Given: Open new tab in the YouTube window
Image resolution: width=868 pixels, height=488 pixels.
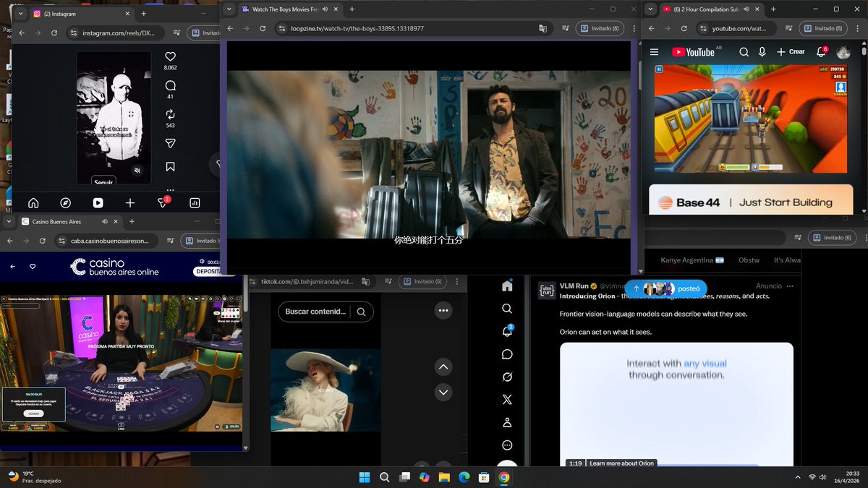Looking at the screenshot, I should click(x=773, y=9).
